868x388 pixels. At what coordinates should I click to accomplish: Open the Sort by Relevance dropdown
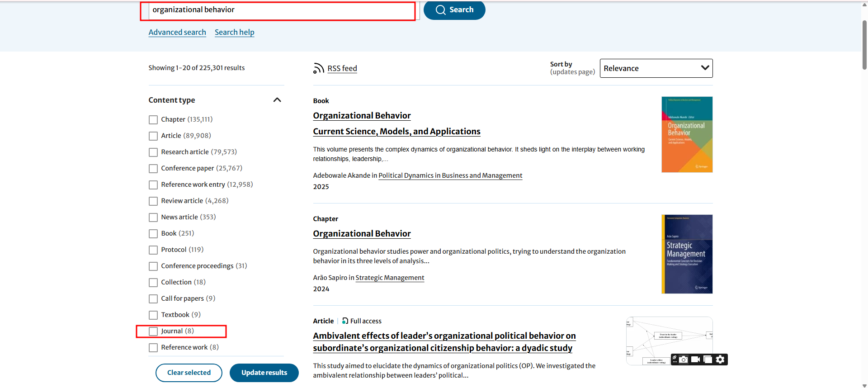point(656,68)
